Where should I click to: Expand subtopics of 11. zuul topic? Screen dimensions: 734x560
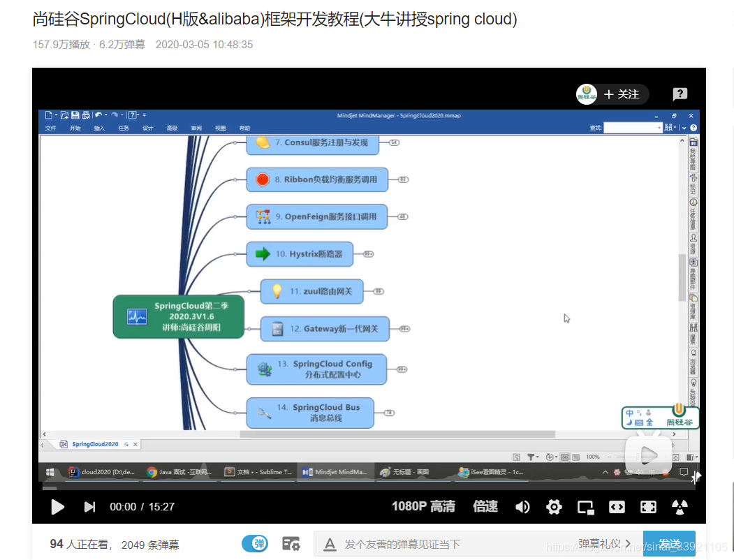tap(379, 291)
